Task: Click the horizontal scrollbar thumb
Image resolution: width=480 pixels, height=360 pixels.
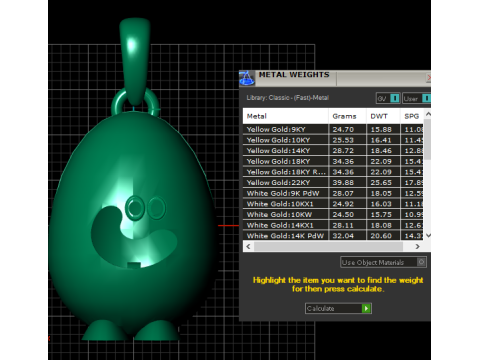Action: point(328,246)
